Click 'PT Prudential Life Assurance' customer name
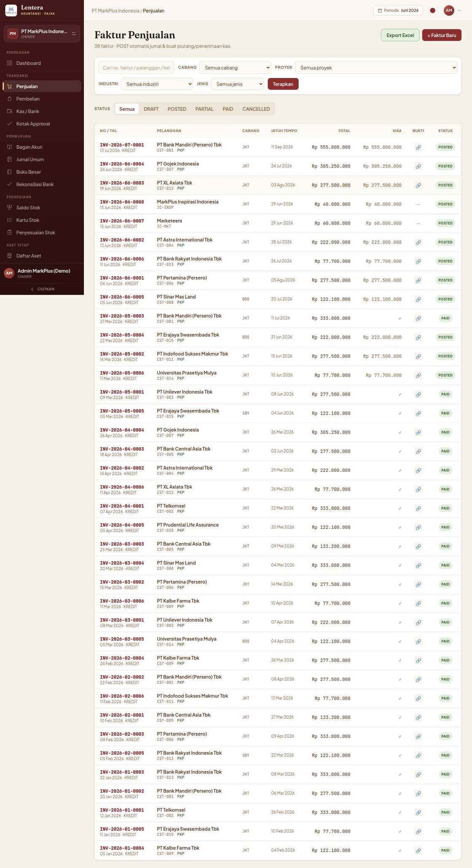The height and width of the screenshot is (868, 472). (188, 525)
